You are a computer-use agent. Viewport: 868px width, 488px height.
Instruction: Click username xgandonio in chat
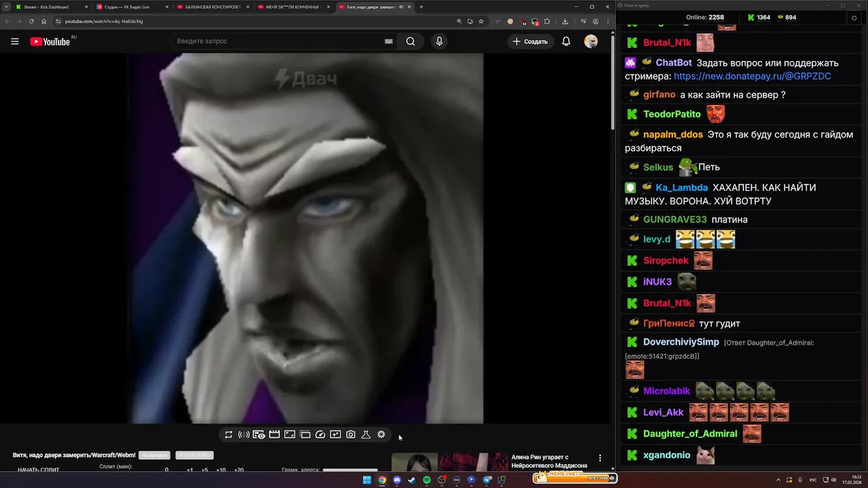[667, 455]
